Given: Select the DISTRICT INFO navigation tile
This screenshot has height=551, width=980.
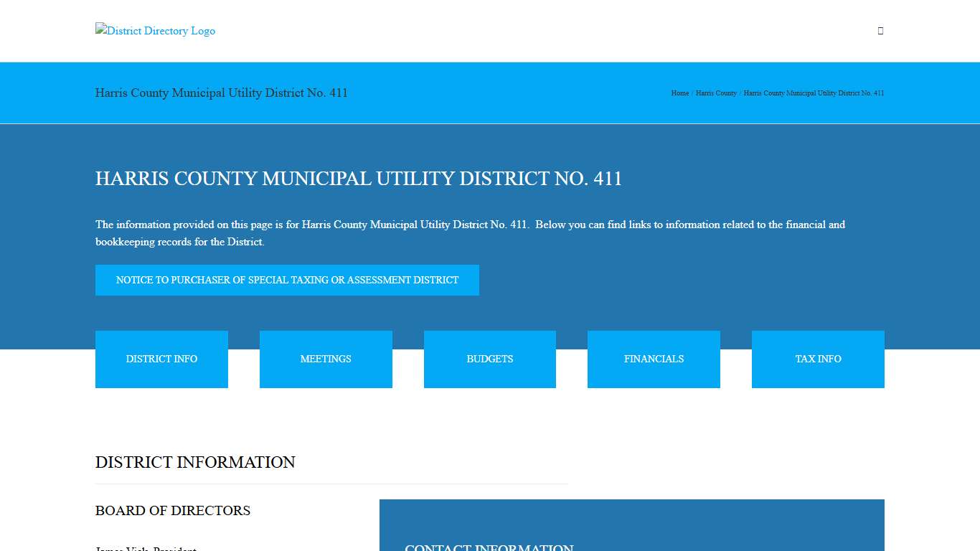Looking at the screenshot, I should 161,359.
